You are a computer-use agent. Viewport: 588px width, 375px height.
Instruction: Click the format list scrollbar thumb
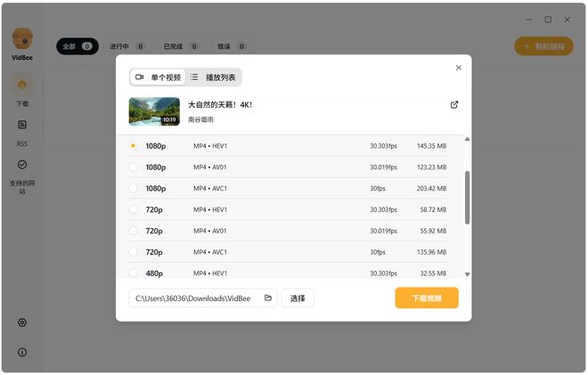[x=467, y=198]
